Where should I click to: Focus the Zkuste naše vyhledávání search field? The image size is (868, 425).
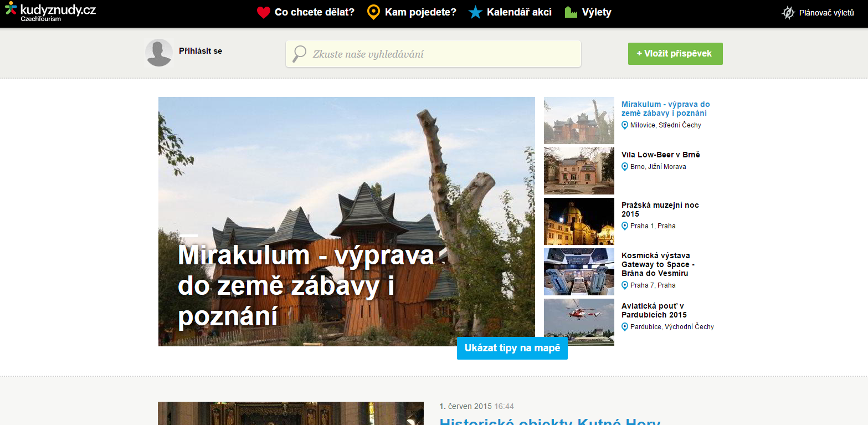point(443,54)
